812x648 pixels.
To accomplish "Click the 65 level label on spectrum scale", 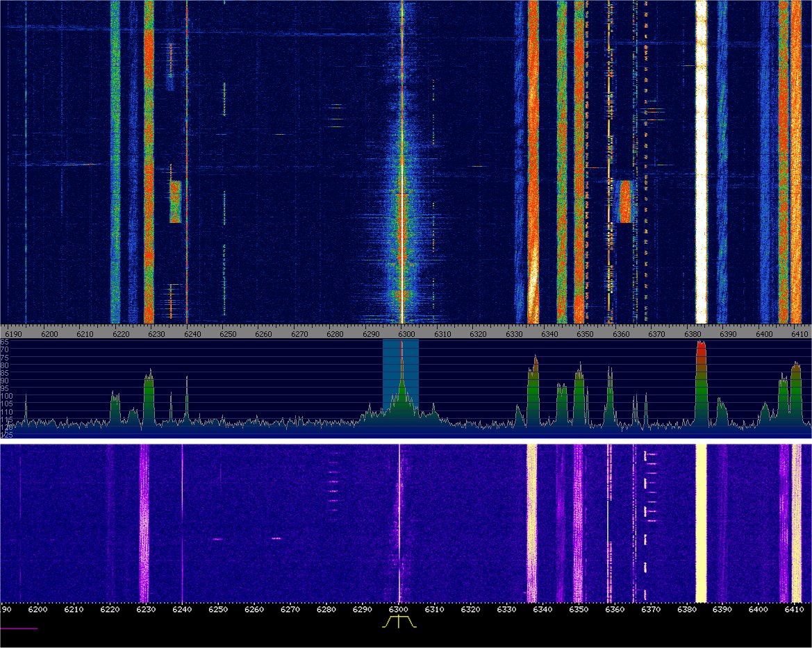I will [x=5, y=342].
